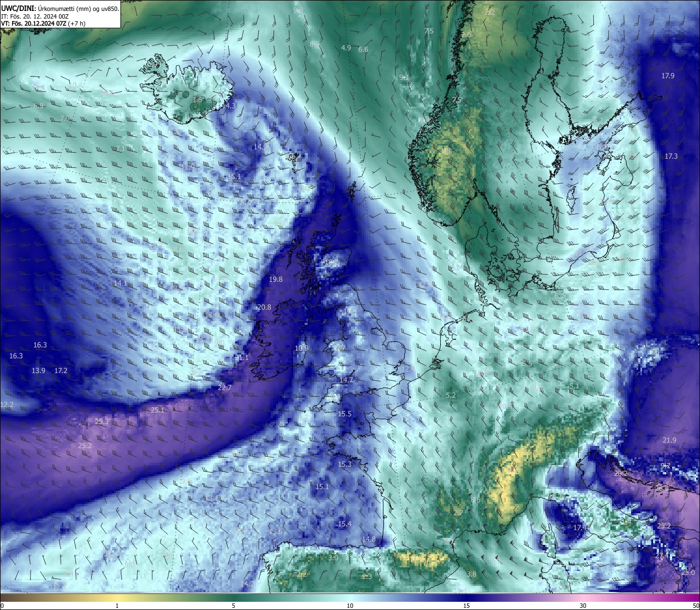700x610 pixels.
Task: Click the 28.2 value over the Adriatic
Action: (621, 474)
